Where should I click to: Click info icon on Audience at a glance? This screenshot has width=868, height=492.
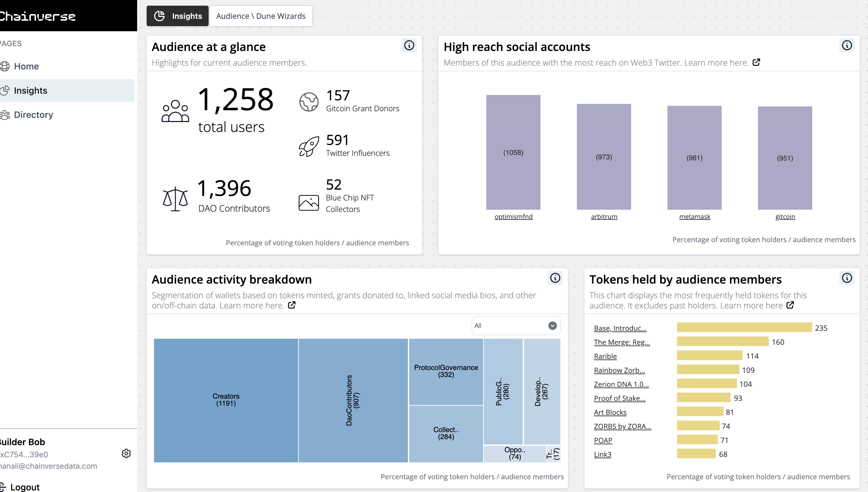409,45
